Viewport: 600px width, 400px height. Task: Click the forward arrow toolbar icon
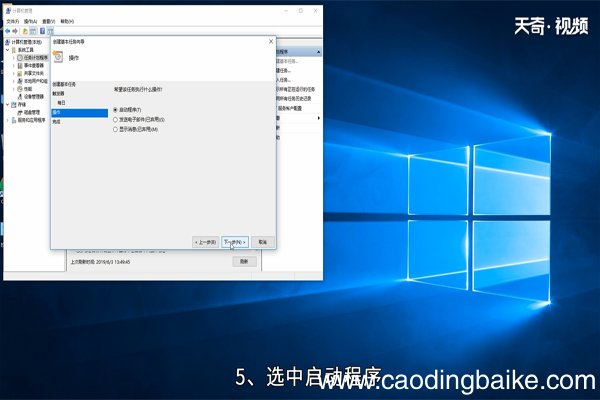click(15, 31)
